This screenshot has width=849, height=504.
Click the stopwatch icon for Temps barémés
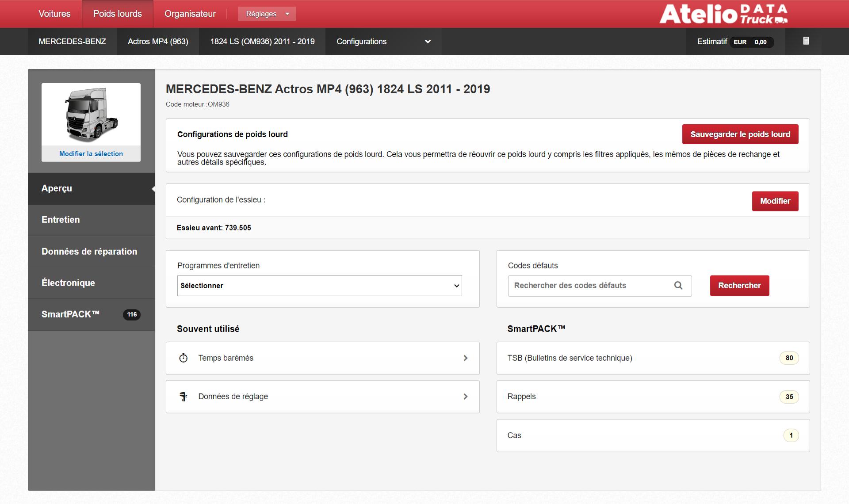point(184,358)
